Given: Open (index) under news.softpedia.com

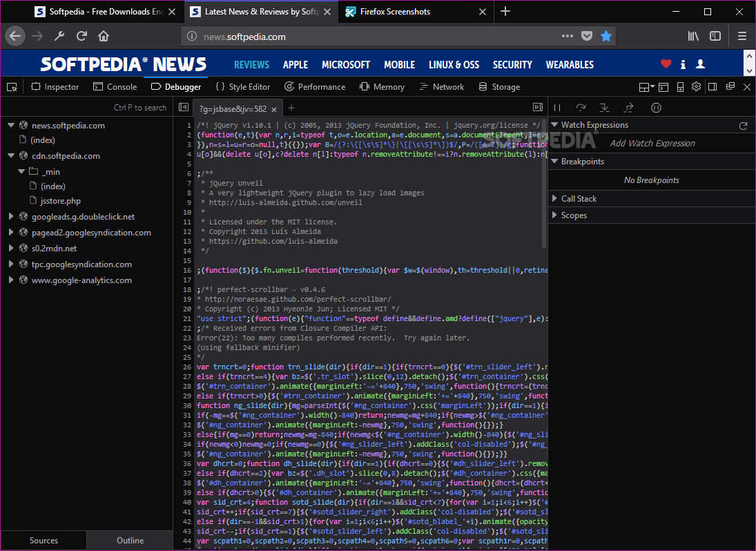Looking at the screenshot, I should click(x=42, y=139).
